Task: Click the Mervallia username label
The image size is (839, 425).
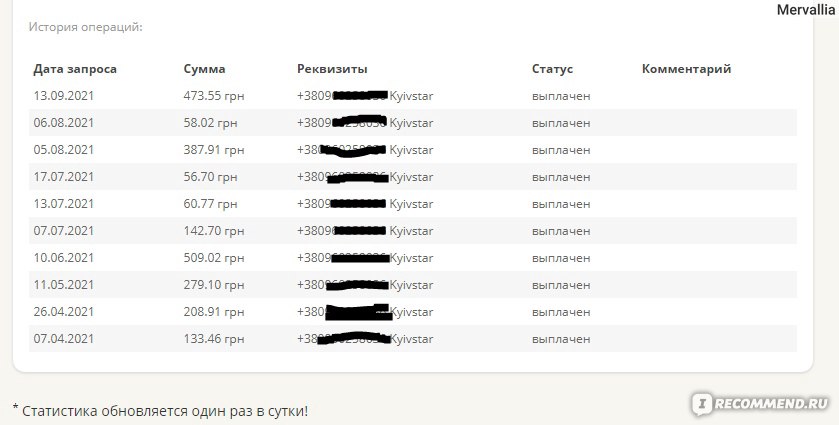Action: pyautogui.click(x=806, y=10)
